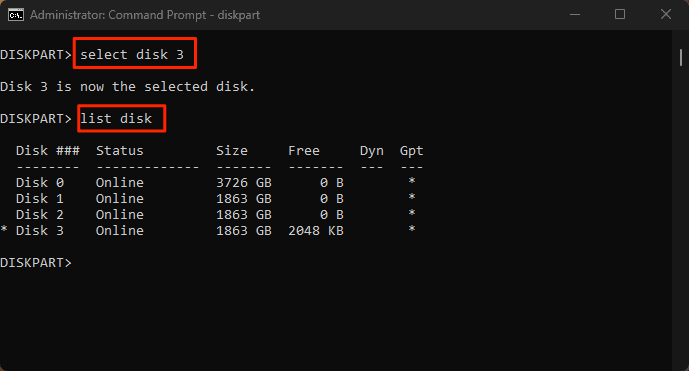Click the 3726 GB size value
The width and height of the screenshot is (689, 371).
(x=244, y=182)
